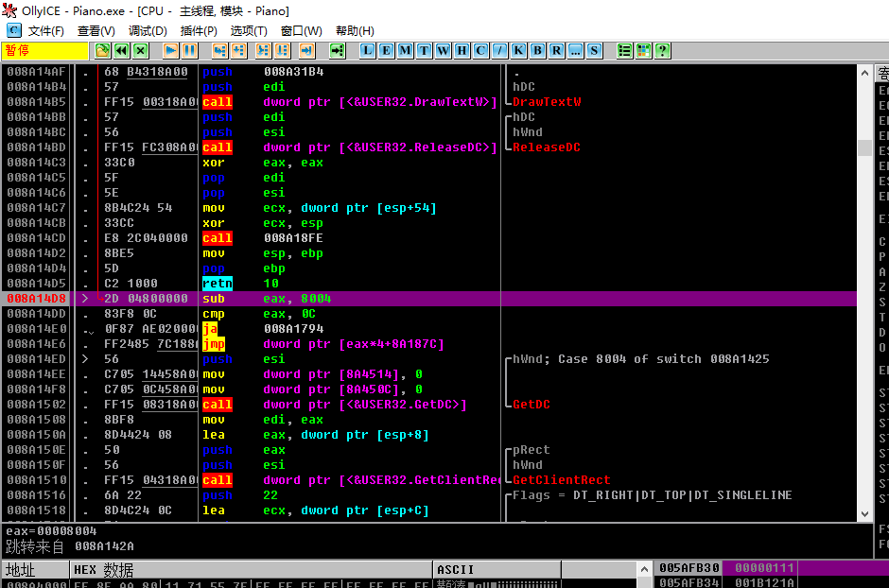Viewport: 889px width, 588px height.
Task: Click the Help question mark icon
Action: [662, 51]
